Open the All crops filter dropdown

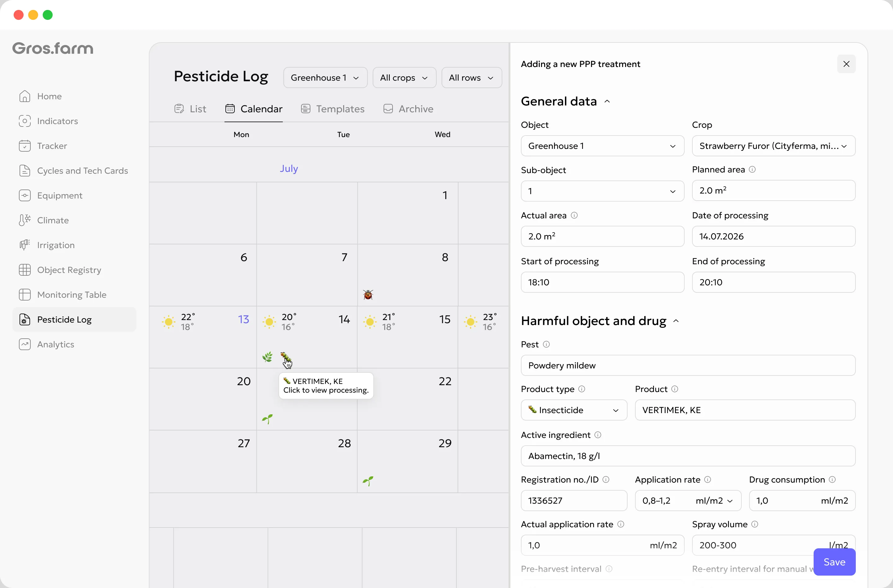(x=404, y=78)
